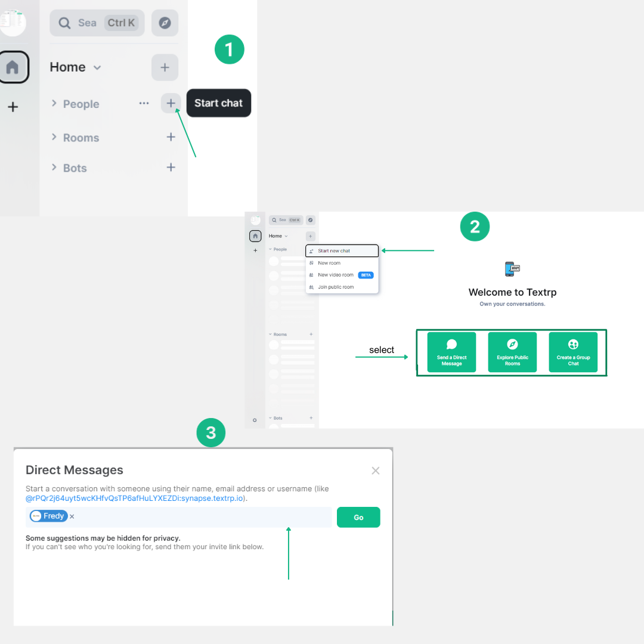
Task: Pick Join public room from the menu
Action: tap(336, 287)
